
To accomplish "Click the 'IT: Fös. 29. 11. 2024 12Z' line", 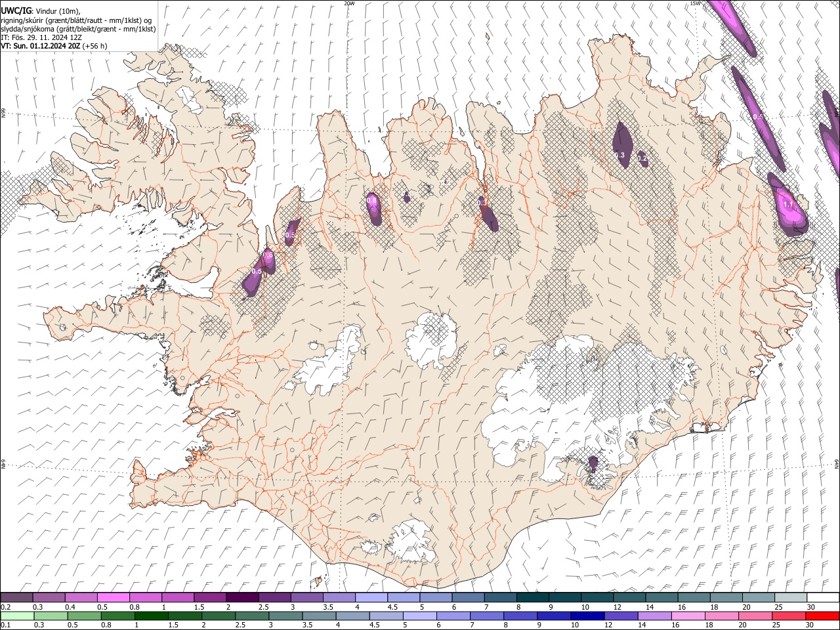I will pyautogui.click(x=41, y=37).
